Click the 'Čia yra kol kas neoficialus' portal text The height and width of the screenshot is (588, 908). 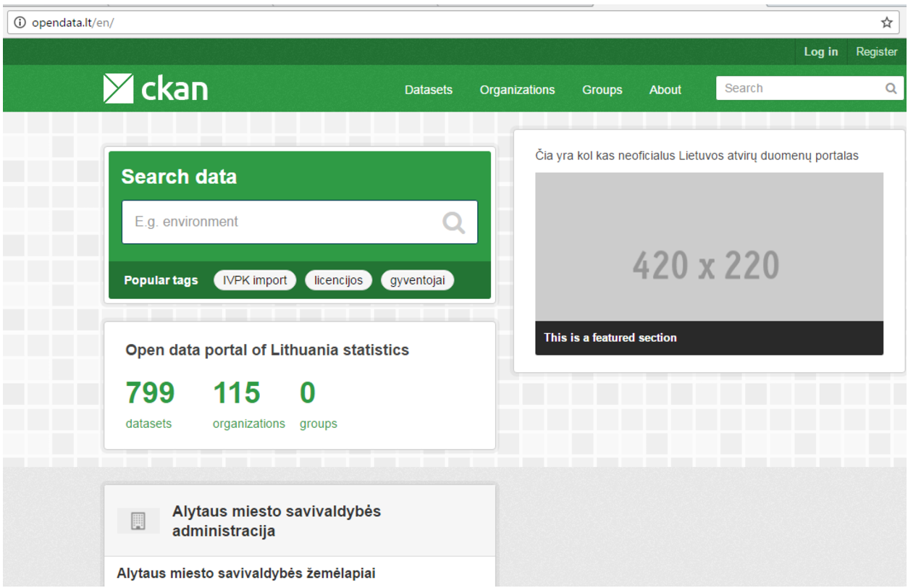[697, 156]
